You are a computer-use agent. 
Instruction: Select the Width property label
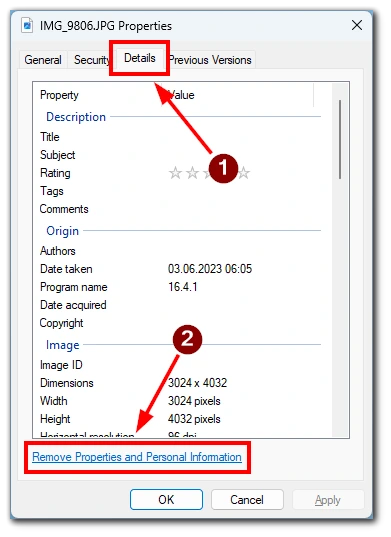(54, 401)
